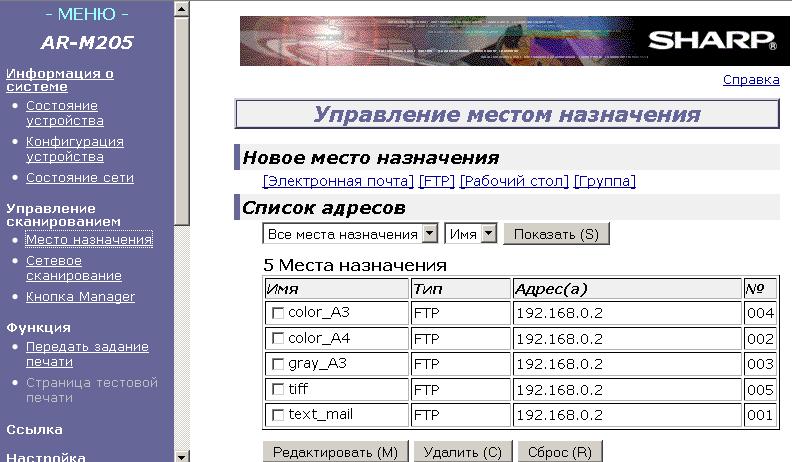This screenshot has height=462, width=792.
Task: Open 'Информация о системе' menu link
Action: click(x=60, y=80)
